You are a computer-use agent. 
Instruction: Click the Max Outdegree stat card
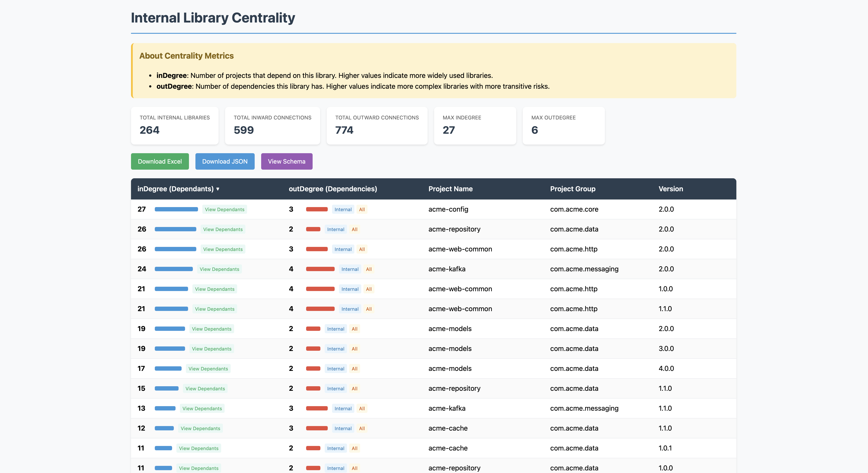(x=563, y=126)
